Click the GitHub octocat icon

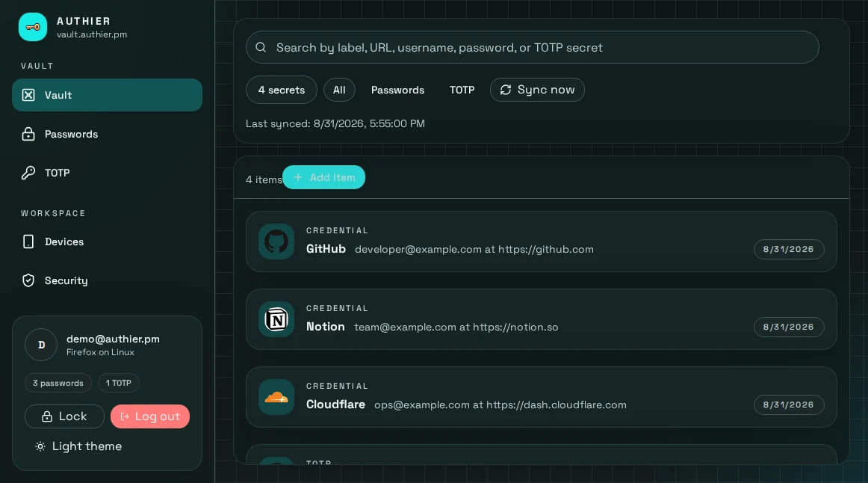276,241
